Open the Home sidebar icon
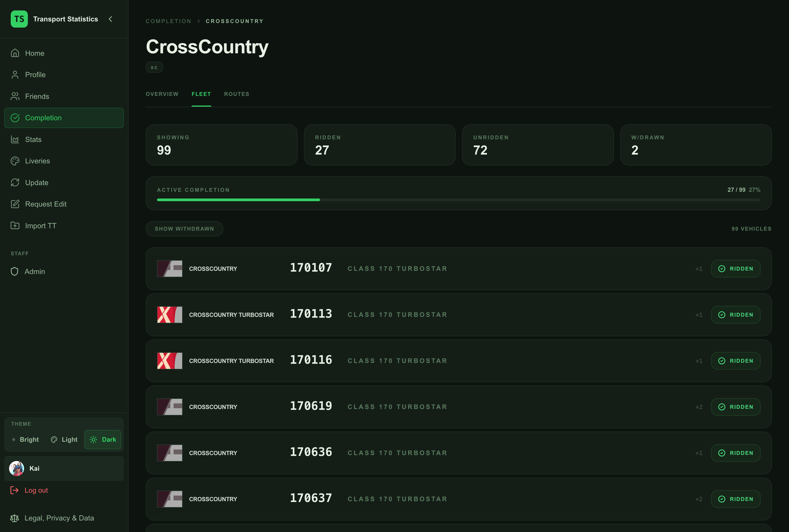This screenshot has width=789, height=532. tap(15, 53)
